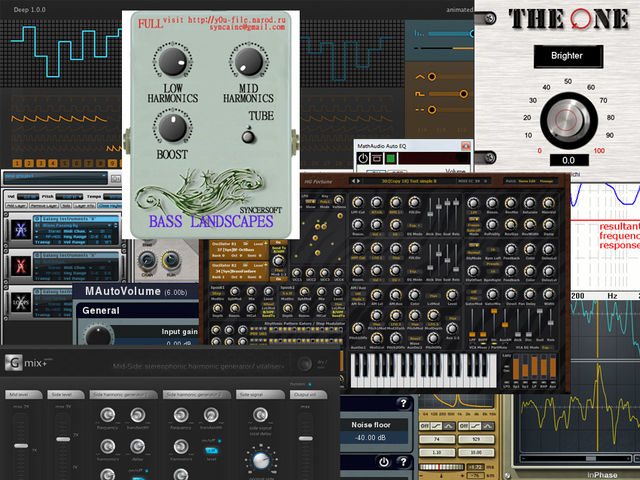Click generator 1 bandwidth knob in Gmix+
This screenshot has width=640, height=480.
coord(138,415)
